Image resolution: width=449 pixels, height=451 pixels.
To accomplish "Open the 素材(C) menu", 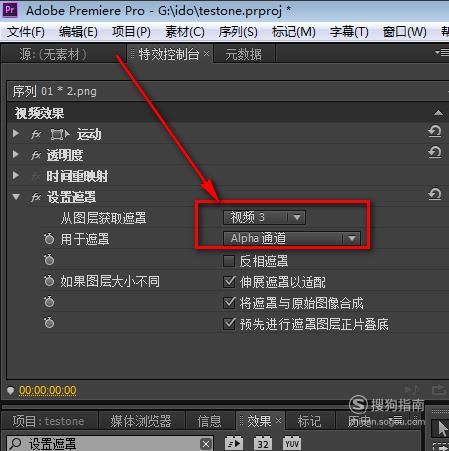I will pos(185,32).
